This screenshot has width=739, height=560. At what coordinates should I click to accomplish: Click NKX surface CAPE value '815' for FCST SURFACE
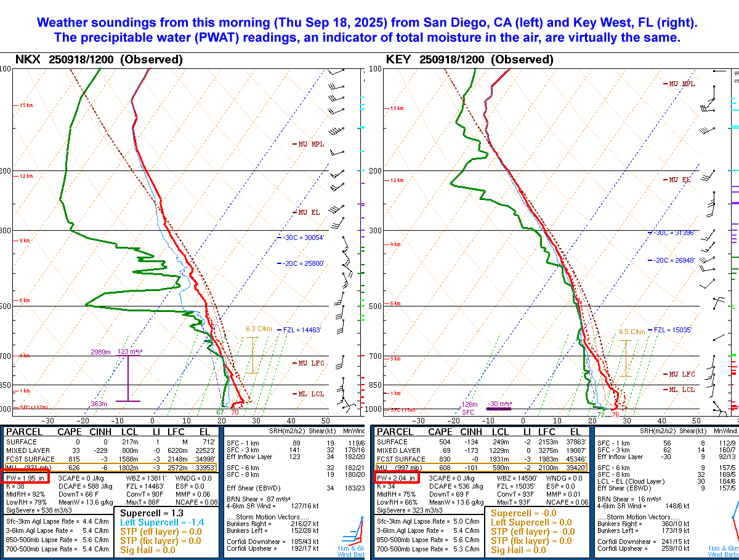[x=76, y=458]
